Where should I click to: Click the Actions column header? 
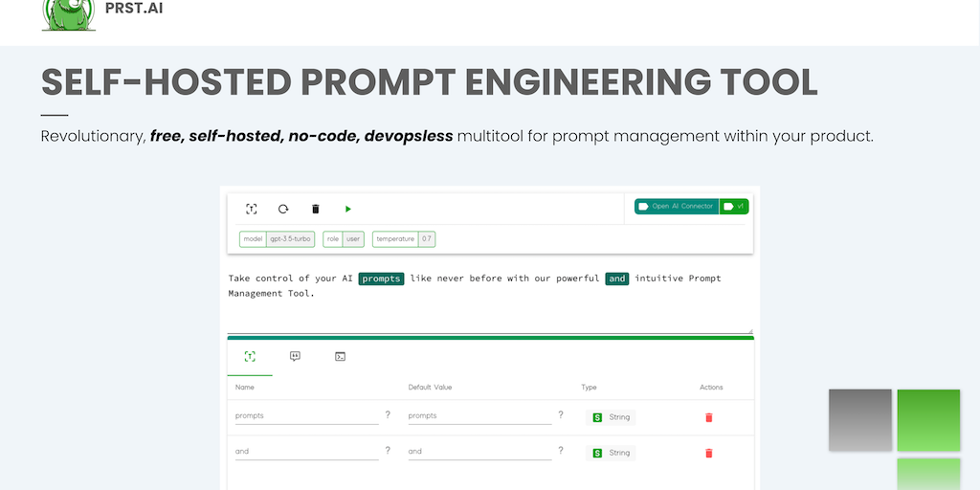[711, 388]
